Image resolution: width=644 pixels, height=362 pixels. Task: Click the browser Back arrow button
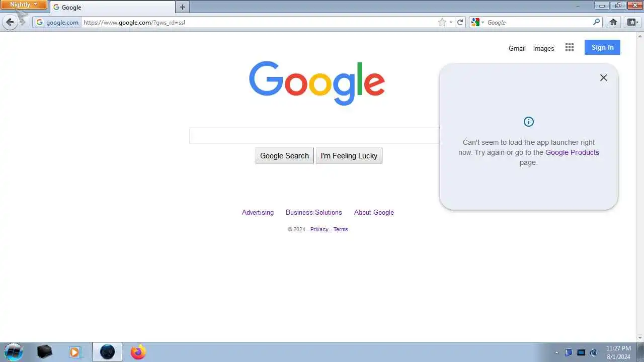(10, 22)
